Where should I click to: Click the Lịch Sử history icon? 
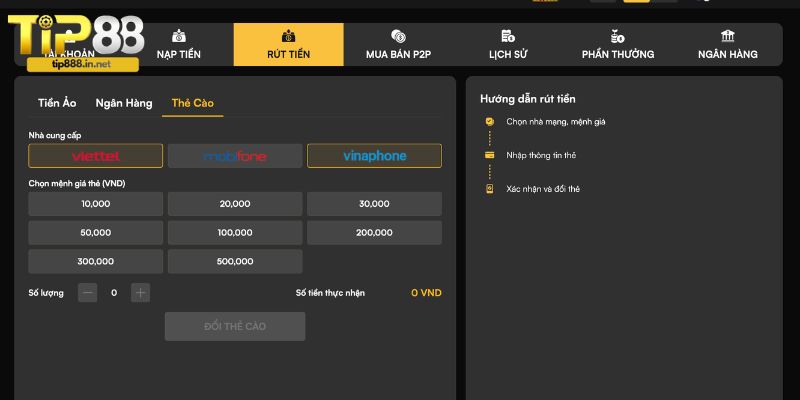click(508, 36)
